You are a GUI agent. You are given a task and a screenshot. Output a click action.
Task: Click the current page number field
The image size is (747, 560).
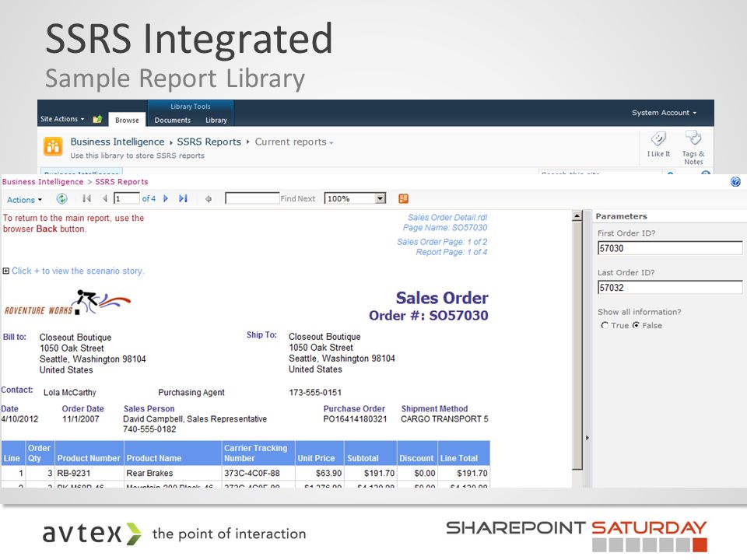127,198
